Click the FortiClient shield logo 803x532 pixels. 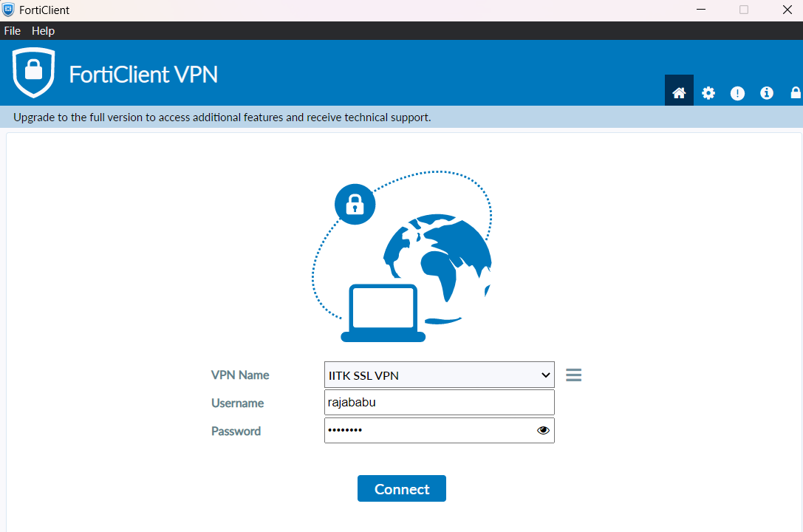tap(34, 72)
